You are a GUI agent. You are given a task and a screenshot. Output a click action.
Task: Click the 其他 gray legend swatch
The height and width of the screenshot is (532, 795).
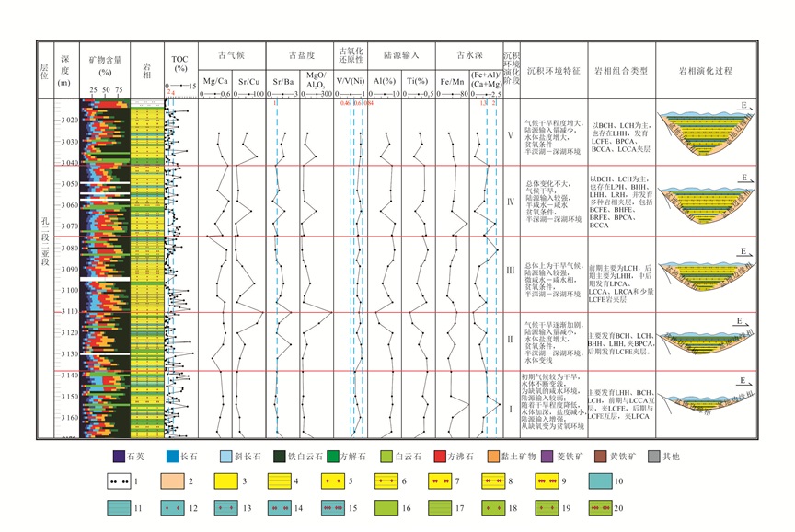(x=654, y=456)
